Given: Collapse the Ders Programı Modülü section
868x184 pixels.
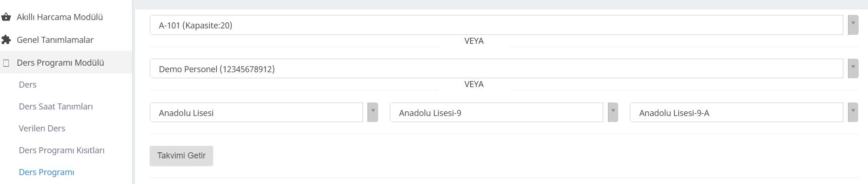Looking at the screenshot, I should 60,63.
